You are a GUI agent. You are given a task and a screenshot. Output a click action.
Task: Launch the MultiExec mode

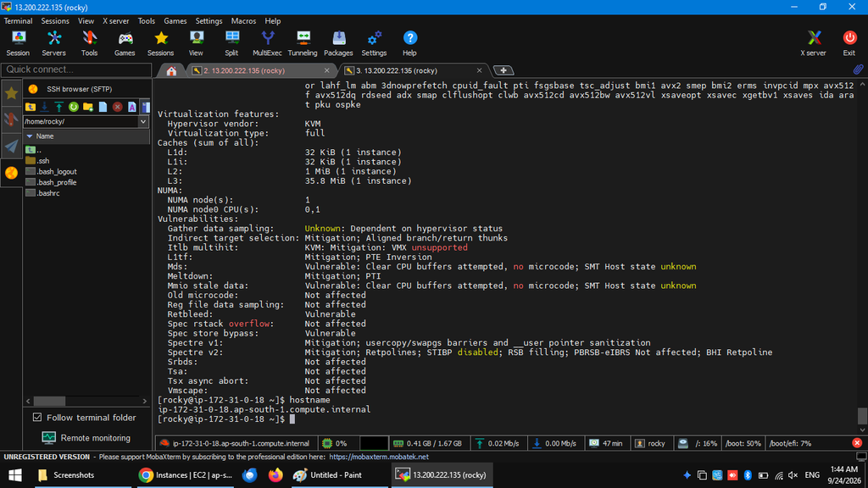(267, 43)
